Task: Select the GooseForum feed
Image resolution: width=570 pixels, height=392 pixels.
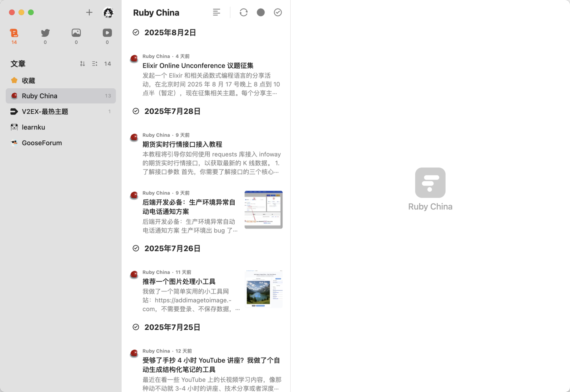Action: [61, 143]
